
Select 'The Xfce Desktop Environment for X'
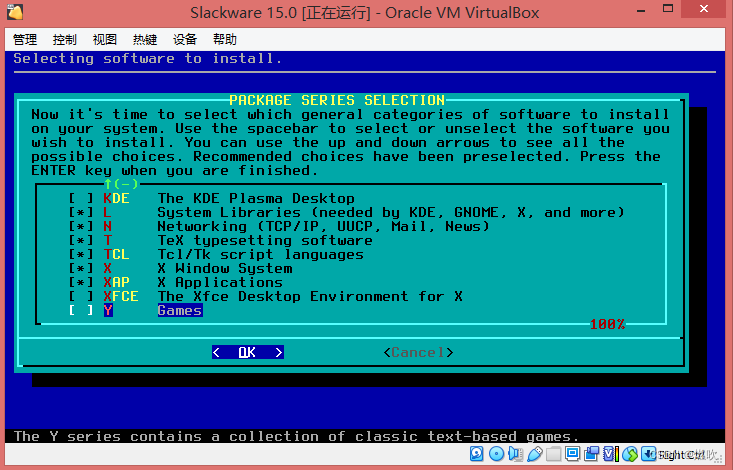(310, 296)
